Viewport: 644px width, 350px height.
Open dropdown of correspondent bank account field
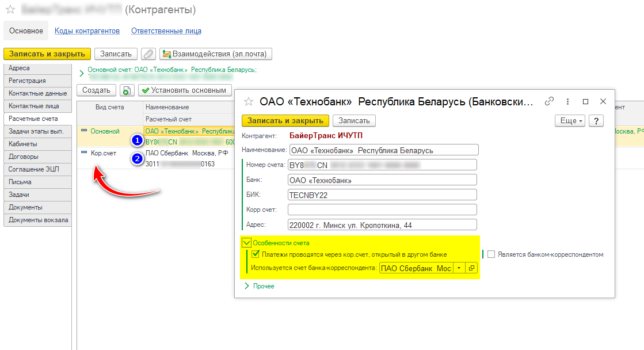click(459, 268)
